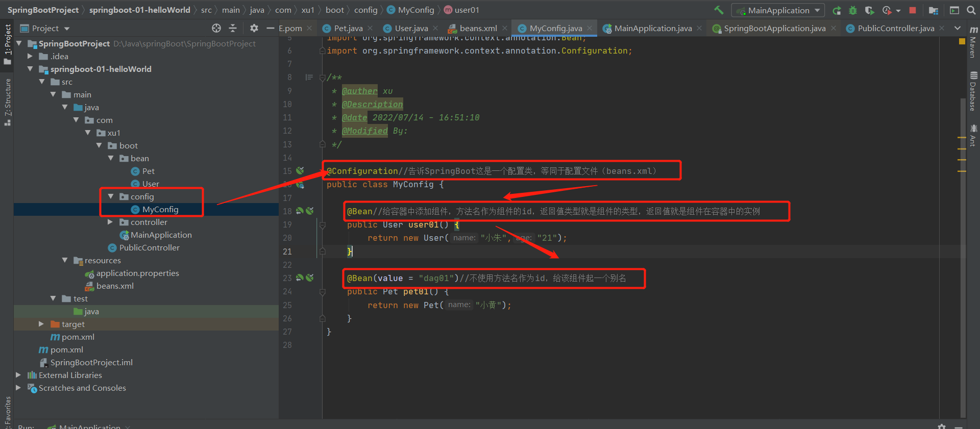980x429 pixels.
Task: Expand External Libraries node
Action: pos(19,375)
